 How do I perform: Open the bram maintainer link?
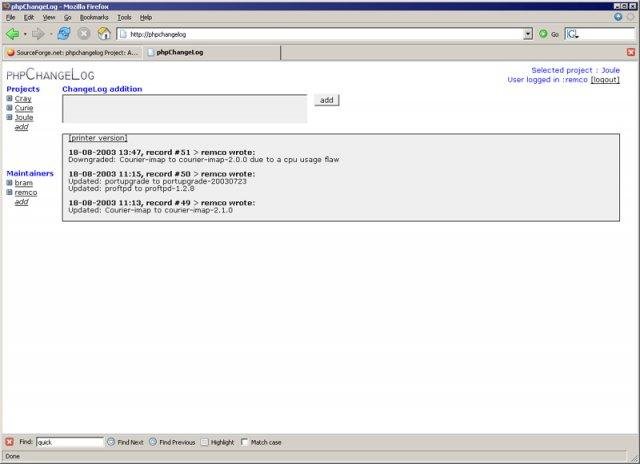(24, 183)
